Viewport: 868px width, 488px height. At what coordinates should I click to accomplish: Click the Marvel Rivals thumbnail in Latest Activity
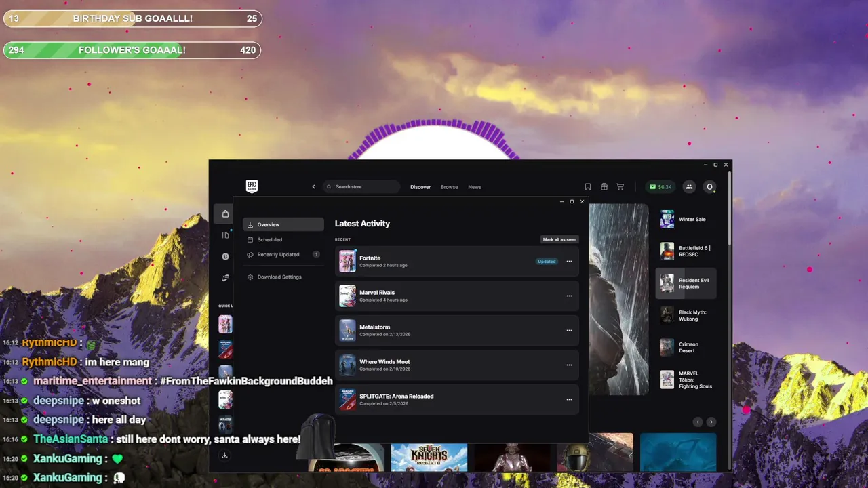pos(347,296)
